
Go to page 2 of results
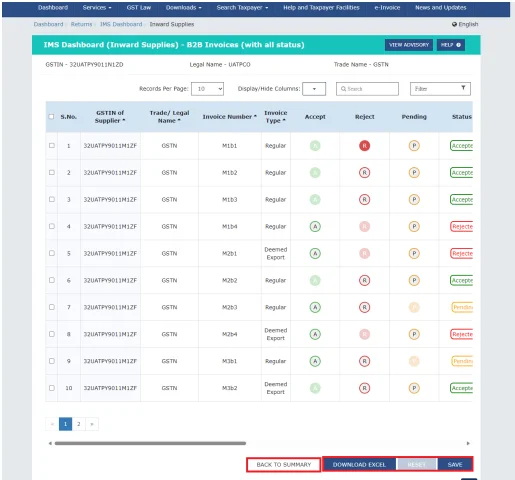pyautogui.click(x=79, y=424)
